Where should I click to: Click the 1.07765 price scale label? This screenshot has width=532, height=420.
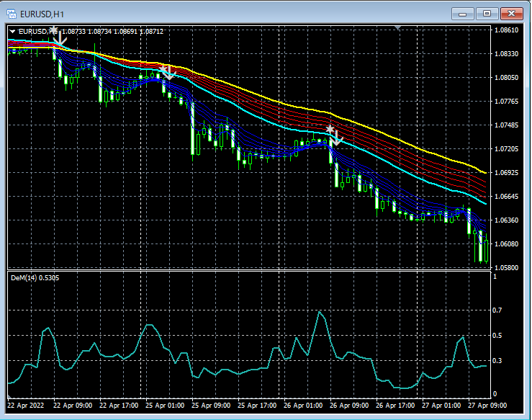click(507, 101)
